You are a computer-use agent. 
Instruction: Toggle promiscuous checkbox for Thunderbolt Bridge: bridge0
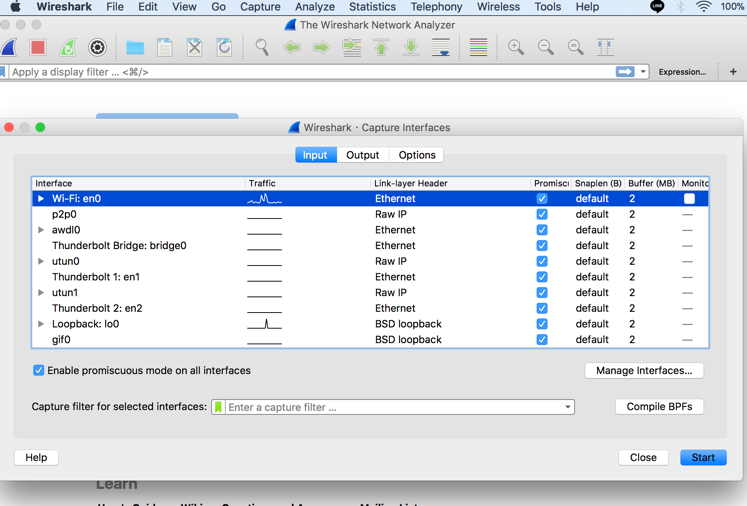[542, 246]
